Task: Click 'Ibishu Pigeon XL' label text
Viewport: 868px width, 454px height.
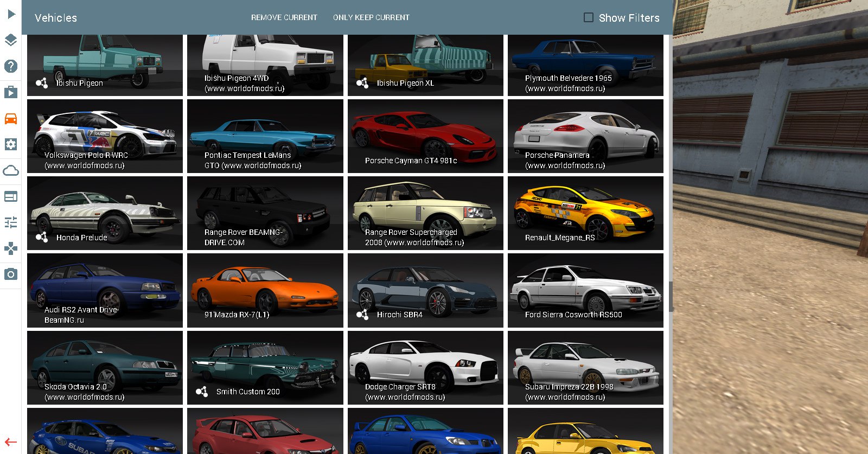Action: (405, 83)
